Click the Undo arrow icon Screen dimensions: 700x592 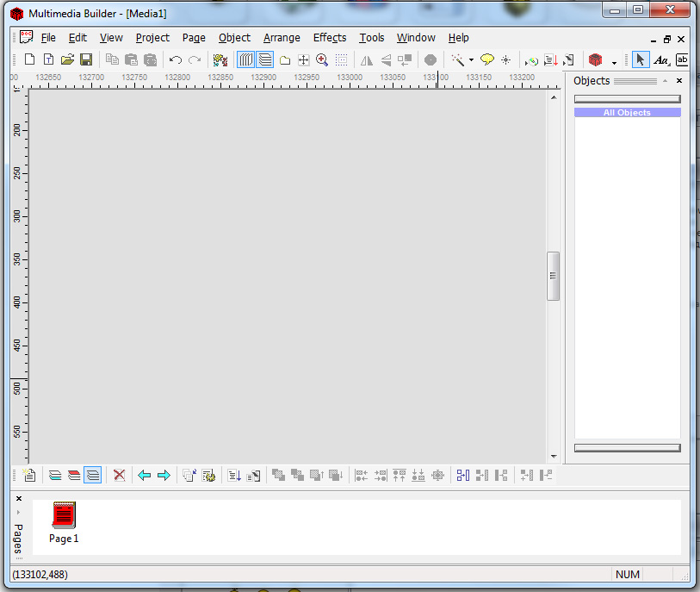click(x=176, y=60)
